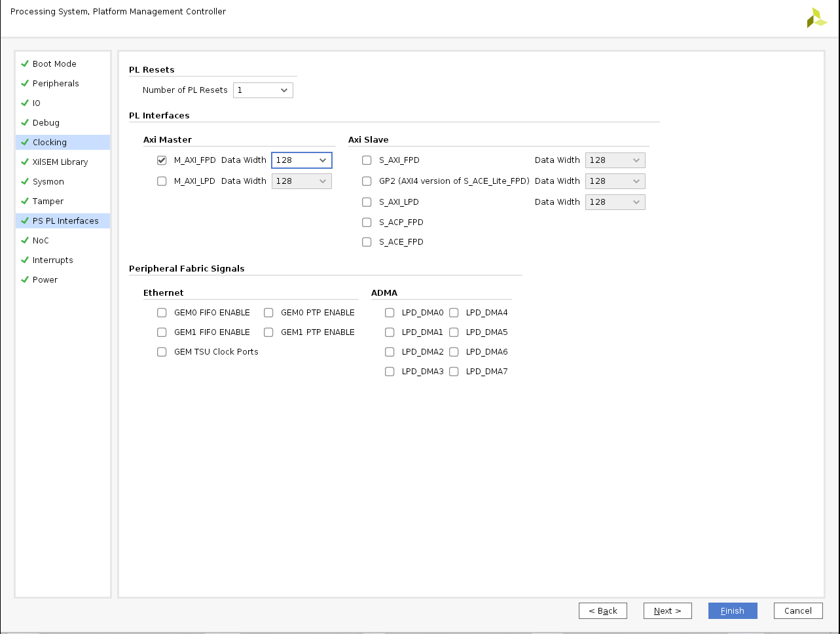This screenshot has height=634, width=840.
Task: Click green checkmark next to Boot Mode
Action: [x=25, y=63]
